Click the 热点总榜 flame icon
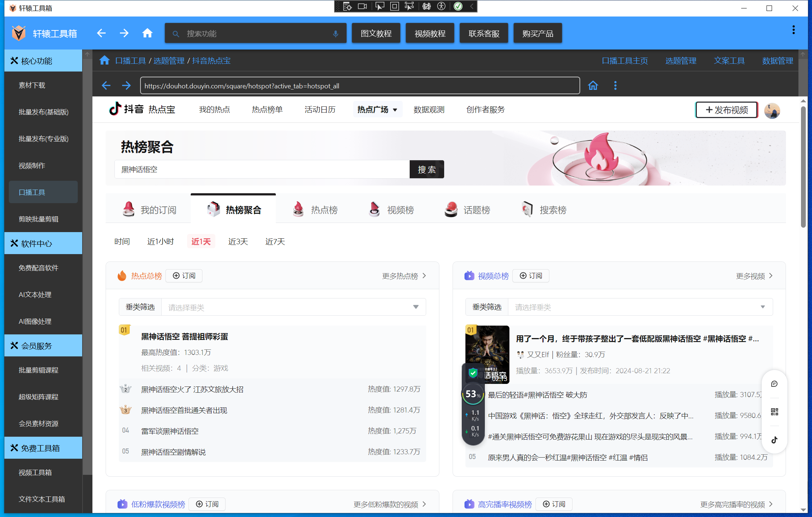The image size is (812, 517). point(122,276)
